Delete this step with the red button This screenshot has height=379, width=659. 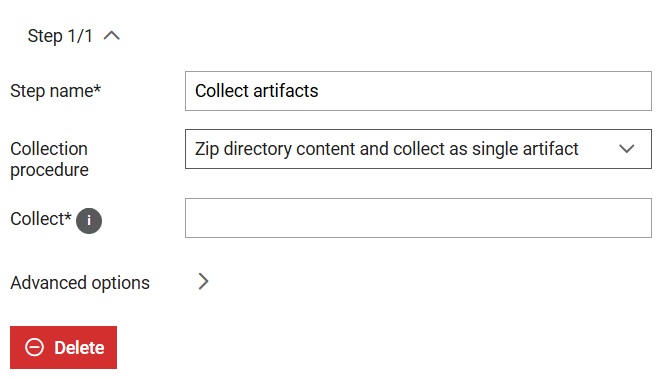pyautogui.click(x=63, y=347)
